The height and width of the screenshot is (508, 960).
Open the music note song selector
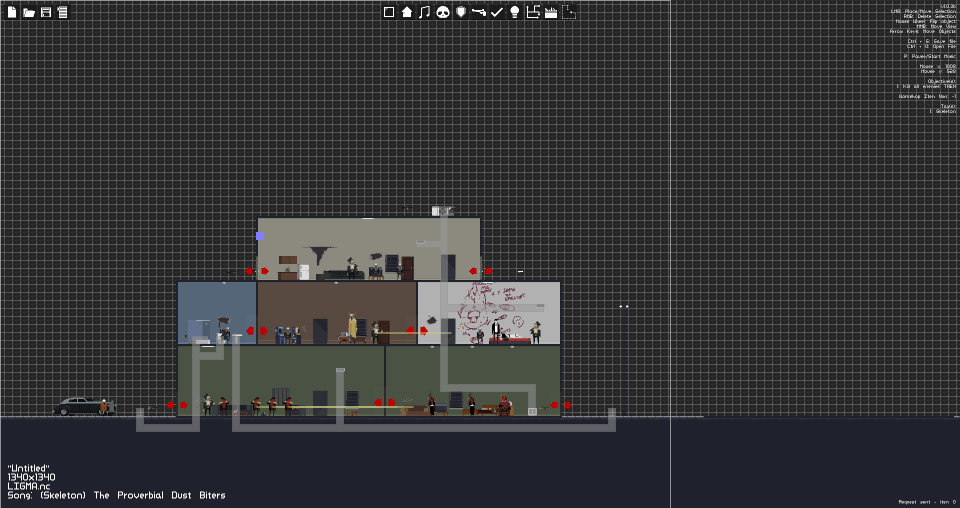coord(424,12)
